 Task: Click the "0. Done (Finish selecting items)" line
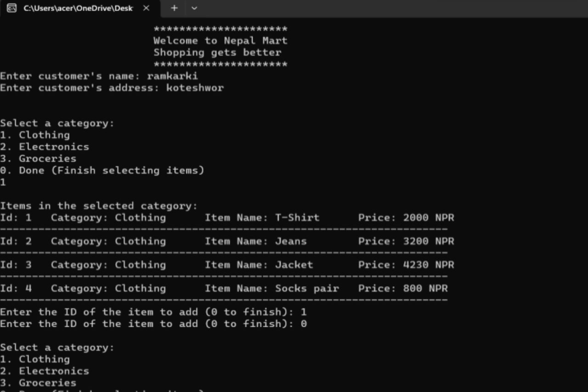point(102,170)
